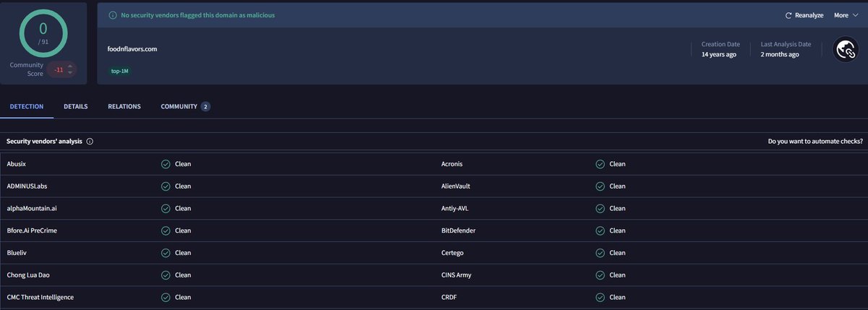
Task: Click the Security vendors' analysis heading
Action: click(44, 142)
